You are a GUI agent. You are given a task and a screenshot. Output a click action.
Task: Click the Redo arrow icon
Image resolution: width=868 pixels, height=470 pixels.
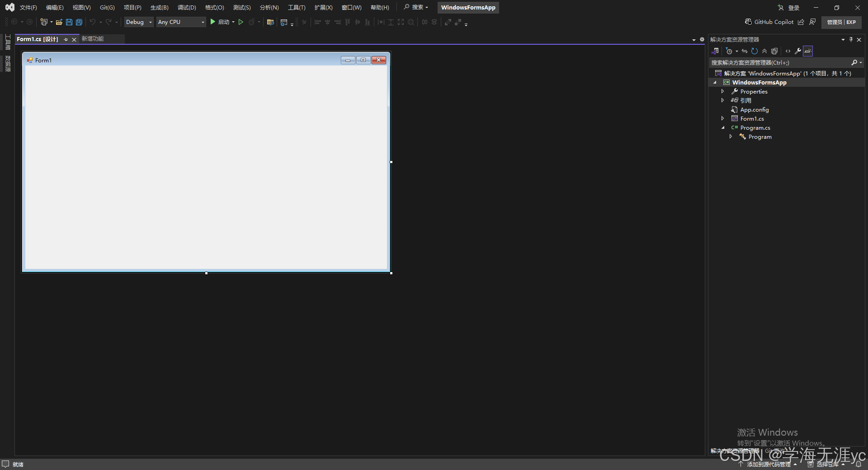click(108, 22)
